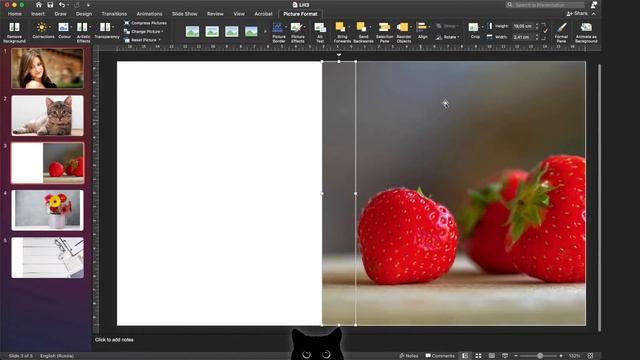Click the Remove Background tool
The image size is (640, 360).
[x=14, y=32]
